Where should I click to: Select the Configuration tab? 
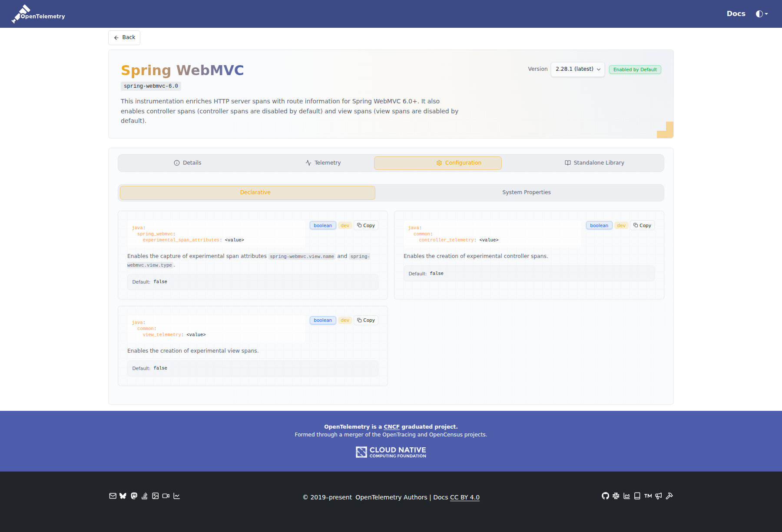438,163
